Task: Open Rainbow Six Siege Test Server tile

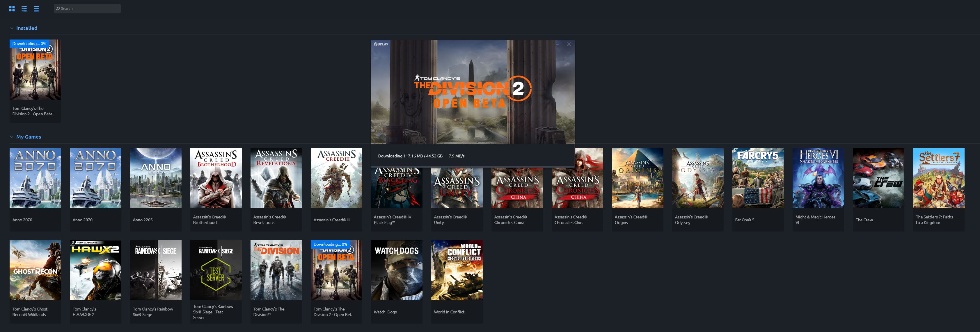Action: (216, 270)
